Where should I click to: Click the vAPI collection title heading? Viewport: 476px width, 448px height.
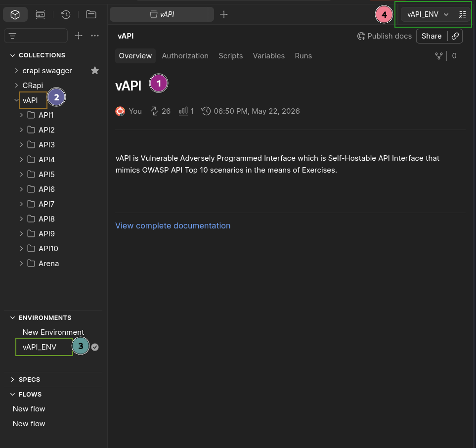click(129, 86)
